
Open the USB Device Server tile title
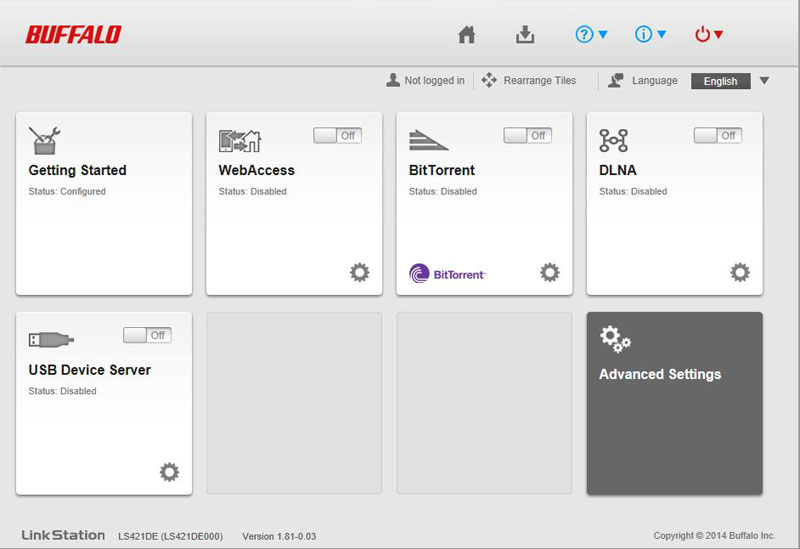(x=90, y=370)
